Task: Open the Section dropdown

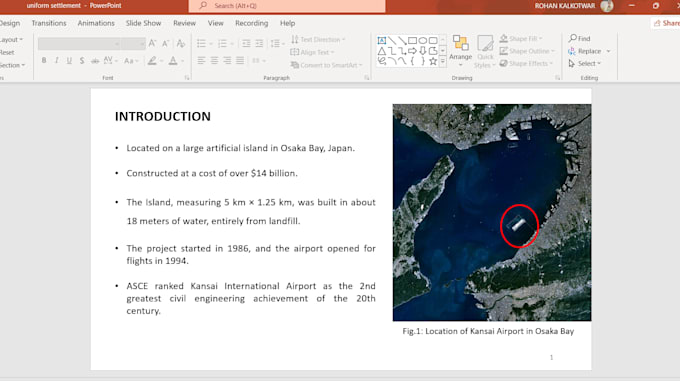Action: tap(12, 65)
